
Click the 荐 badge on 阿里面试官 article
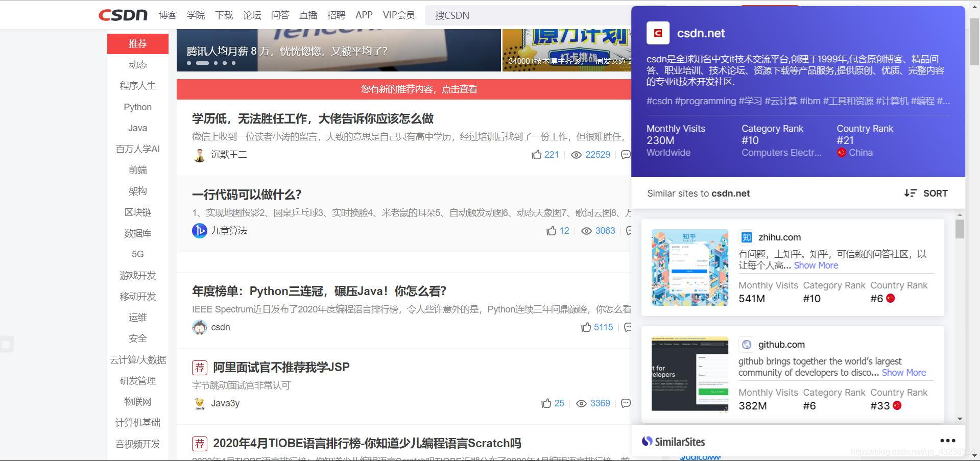click(199, 367)
